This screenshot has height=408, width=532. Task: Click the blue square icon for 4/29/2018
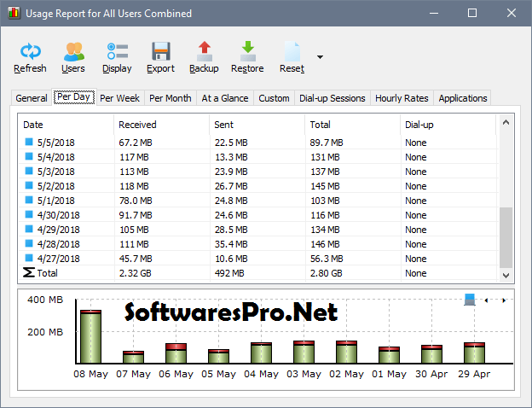pos(29,229)
